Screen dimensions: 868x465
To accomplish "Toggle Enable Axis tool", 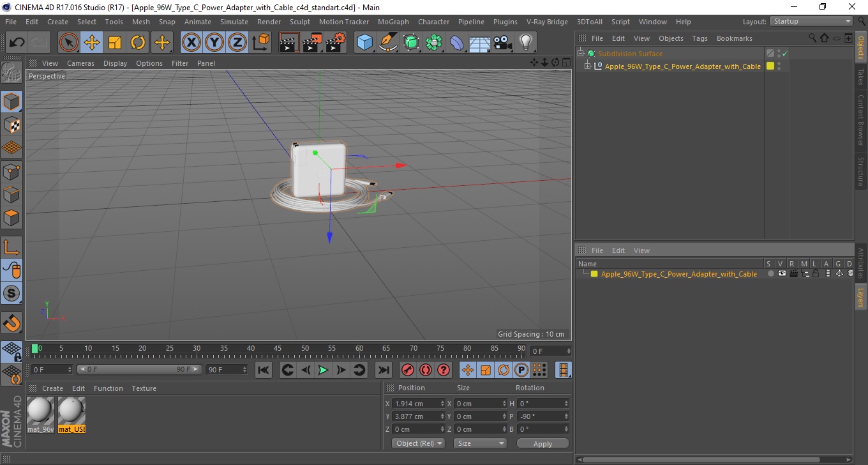I will tap(11, 247).
